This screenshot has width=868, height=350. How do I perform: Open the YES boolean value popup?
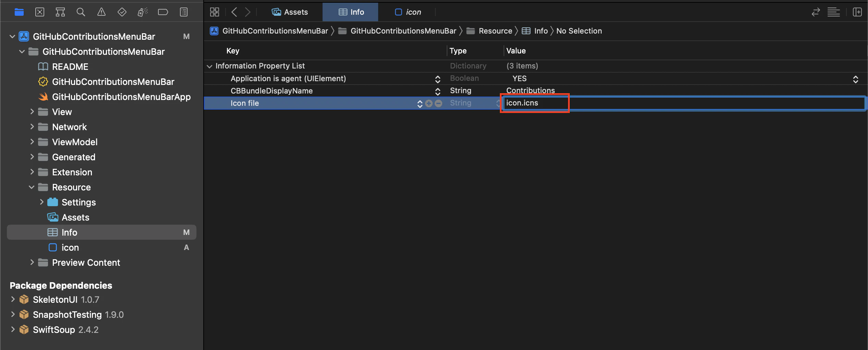[x=855, y=79]
